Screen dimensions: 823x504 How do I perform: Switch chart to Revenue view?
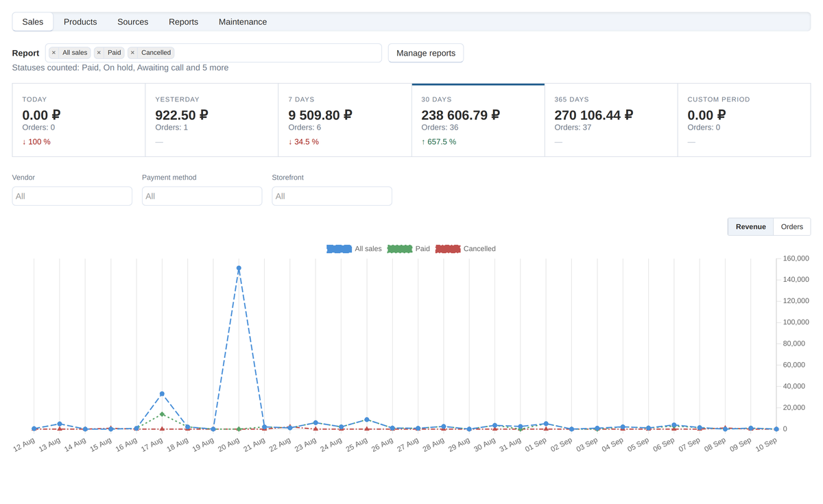coord(750,227)
